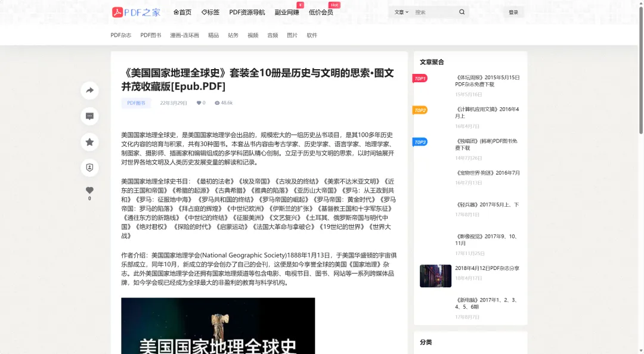Select the PDF杂志 category

coord(120,35)
